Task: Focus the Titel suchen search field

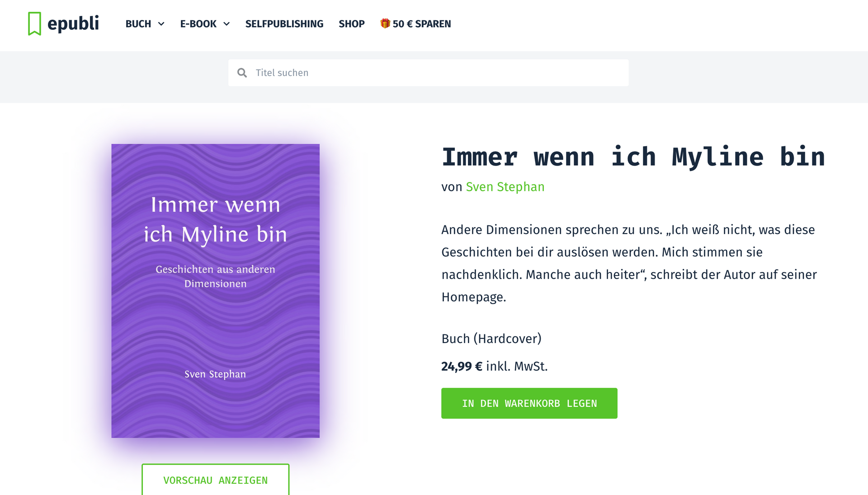Action: click(434, 73)
